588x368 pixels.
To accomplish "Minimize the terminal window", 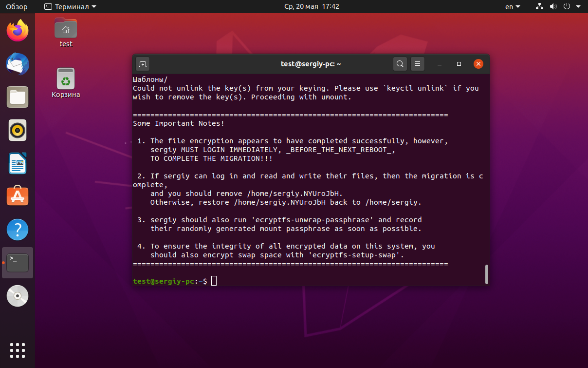I will 440,64.
